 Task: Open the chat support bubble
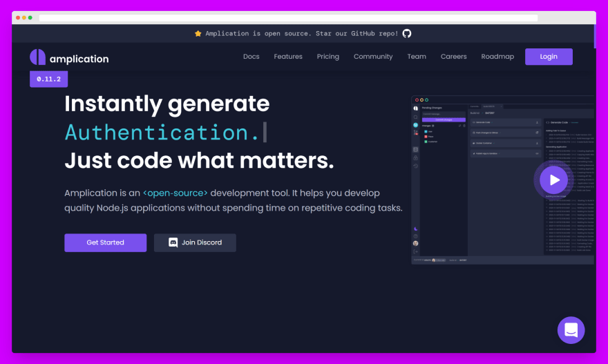[571, 330]
